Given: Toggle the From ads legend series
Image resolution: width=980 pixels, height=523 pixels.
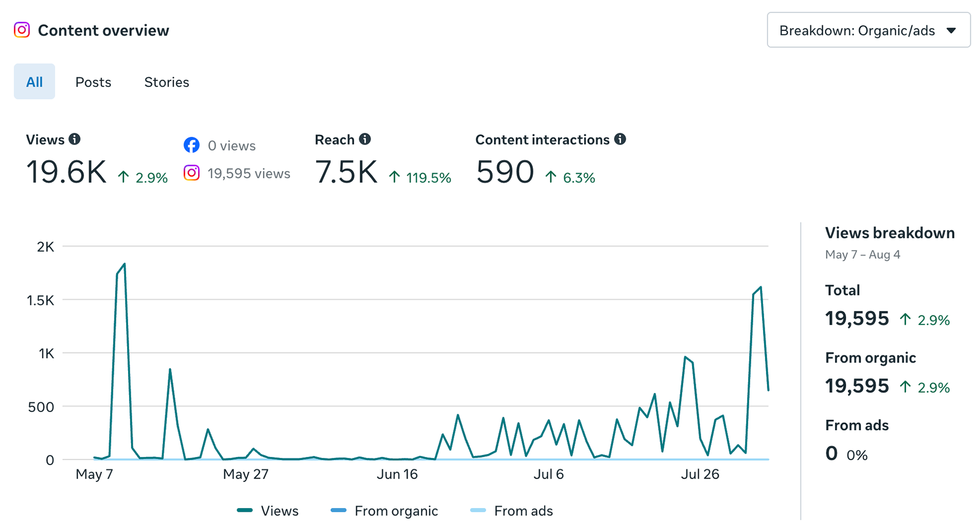Looking at the screenshot, I should coord(511,510).
